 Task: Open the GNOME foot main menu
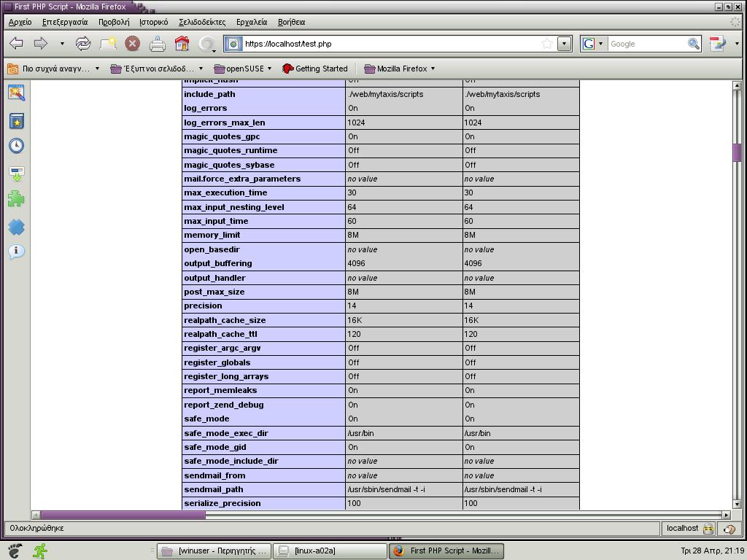[x=15, y=551]
